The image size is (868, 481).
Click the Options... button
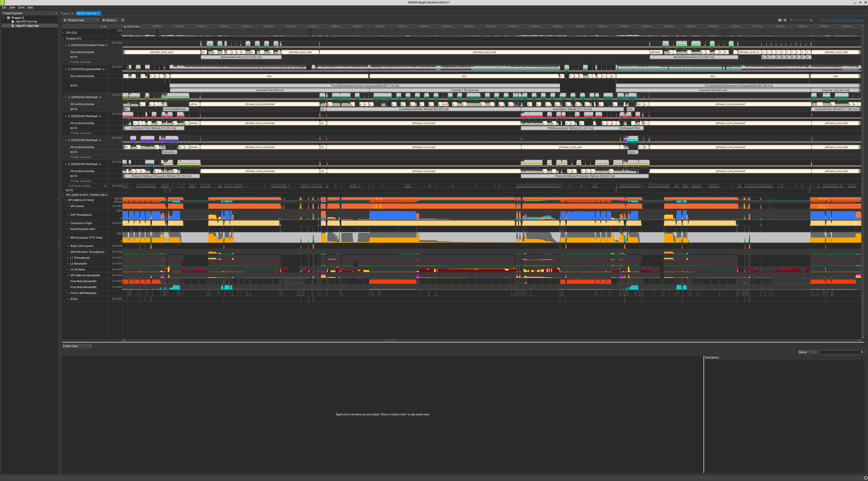coord(110,20)
